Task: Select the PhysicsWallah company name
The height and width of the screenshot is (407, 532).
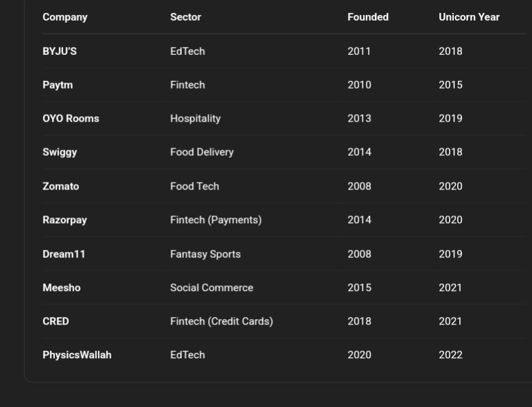Action: [77, 355]
